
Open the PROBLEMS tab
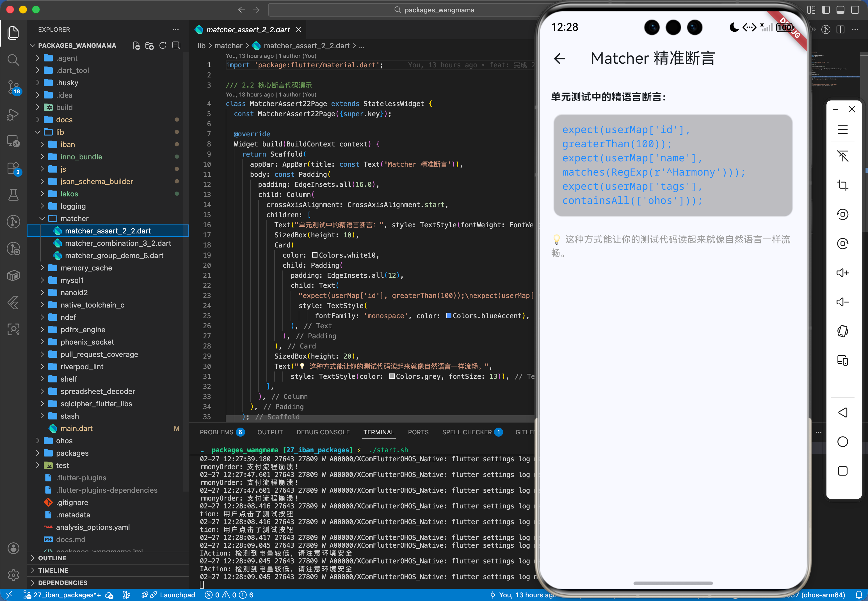pyautogui.click(x=217, y=432)
